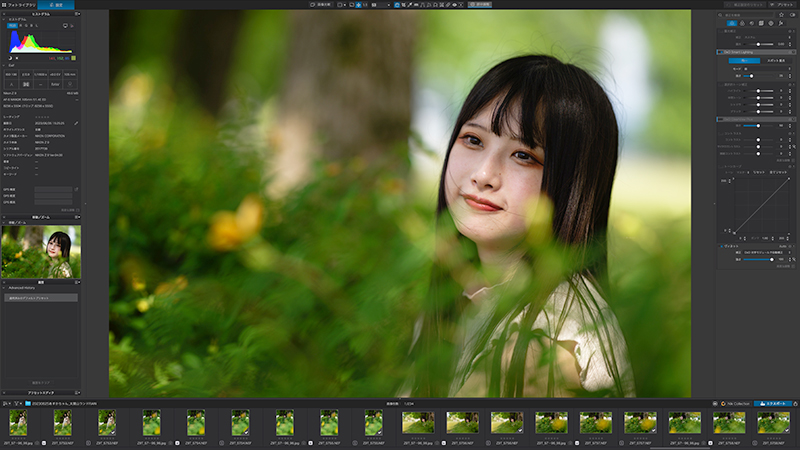The image size is (800, 450).
Task: Adjust the ClearView Plus intensity slider
Action: (758, 126)
